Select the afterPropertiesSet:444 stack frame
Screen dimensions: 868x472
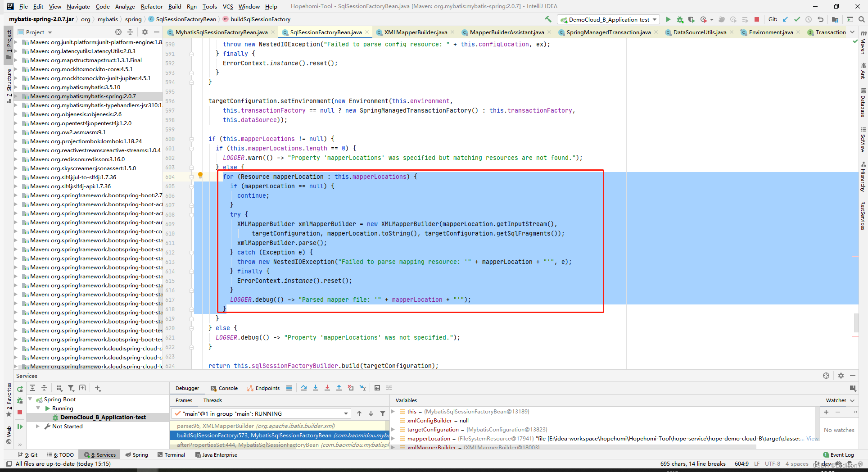[280, 445]
